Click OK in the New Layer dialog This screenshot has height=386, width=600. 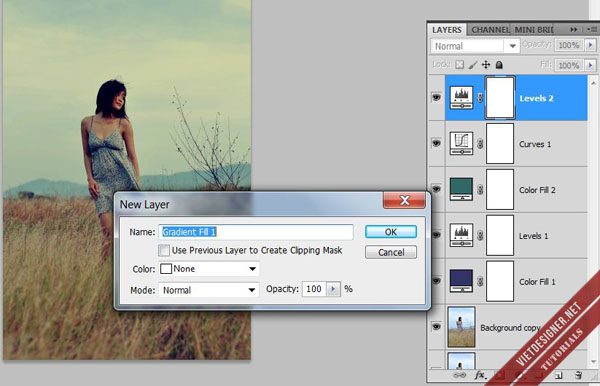coord(391,232)
